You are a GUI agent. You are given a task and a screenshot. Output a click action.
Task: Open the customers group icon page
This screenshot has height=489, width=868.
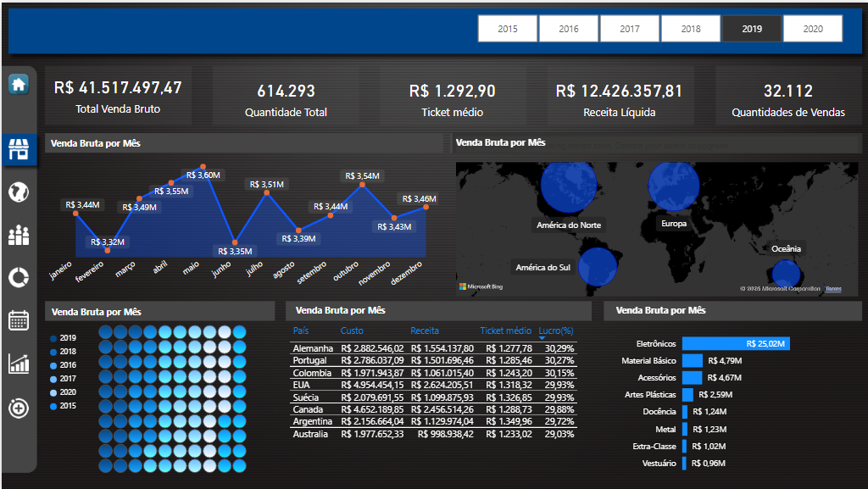tap(19, 236)
